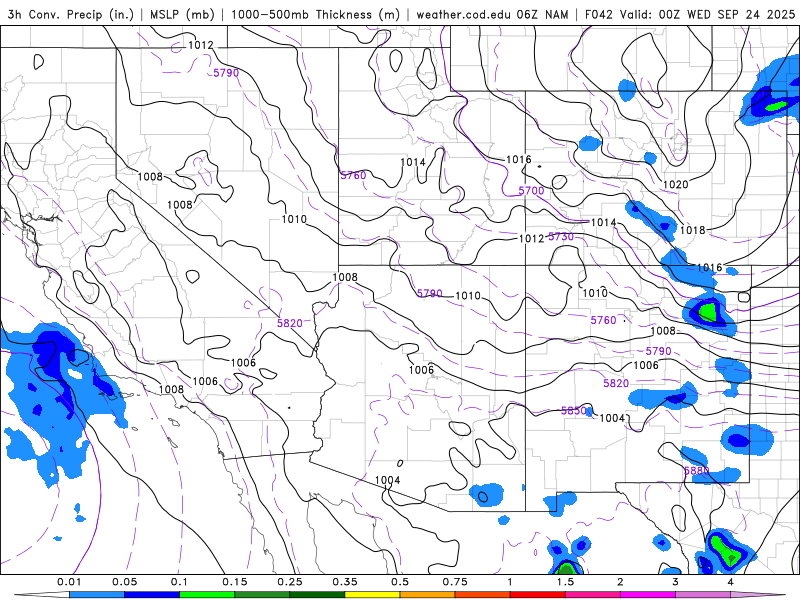Click the purple 5850 thickness label
800x600 pixels.
573,411
